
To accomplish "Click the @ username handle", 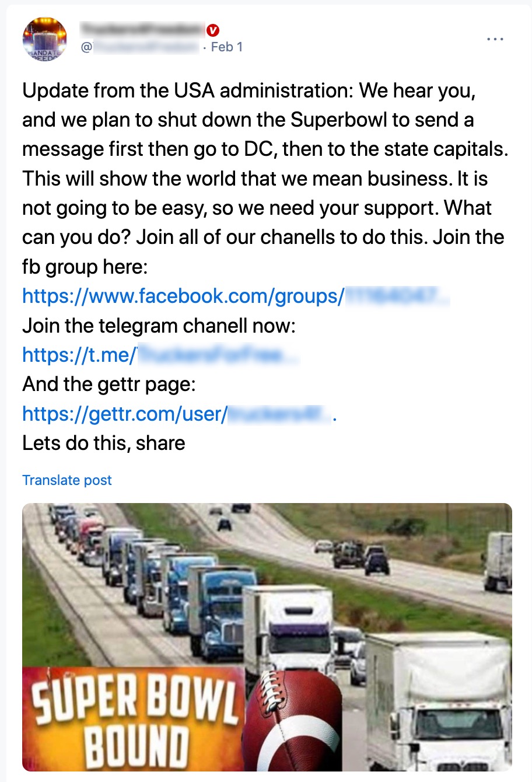I will (140, 46).
